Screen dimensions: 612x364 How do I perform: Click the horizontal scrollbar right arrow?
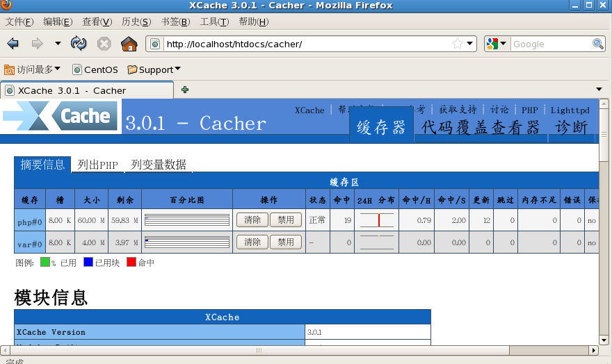point(594,350)
